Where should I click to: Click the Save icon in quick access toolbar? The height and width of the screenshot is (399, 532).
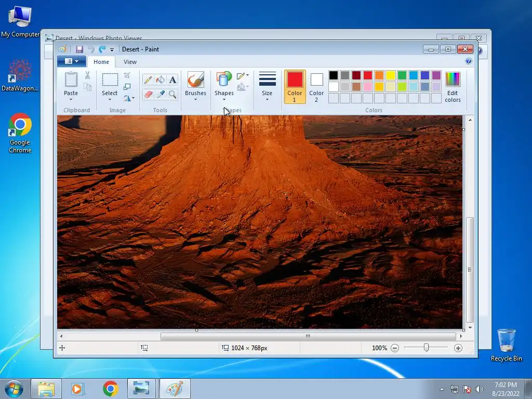(x=79, y=49)
